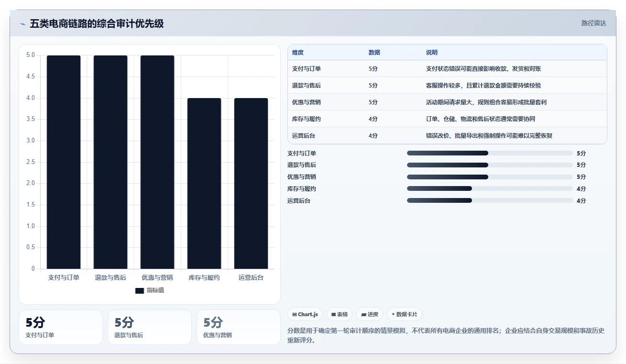Click the 数据 table column header
The image size is (626, 364).
(374, 53)
